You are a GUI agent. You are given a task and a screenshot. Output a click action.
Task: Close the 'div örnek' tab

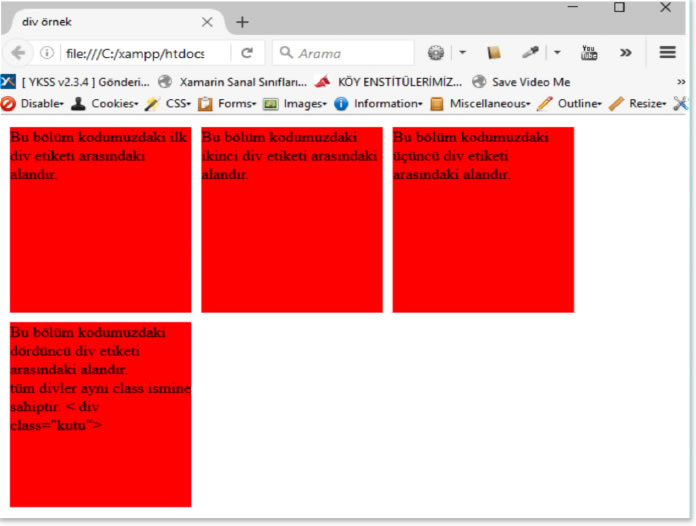[x=207, y=21]
